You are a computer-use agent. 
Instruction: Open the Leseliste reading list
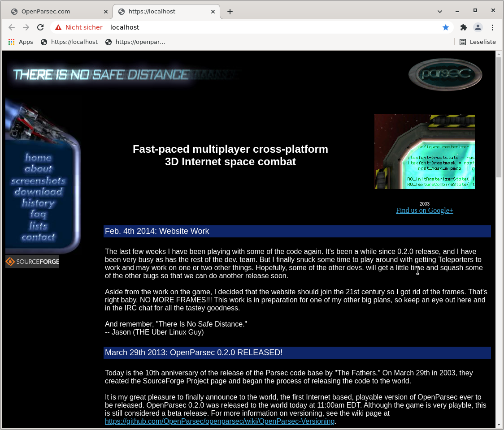(x=478, y=42)
